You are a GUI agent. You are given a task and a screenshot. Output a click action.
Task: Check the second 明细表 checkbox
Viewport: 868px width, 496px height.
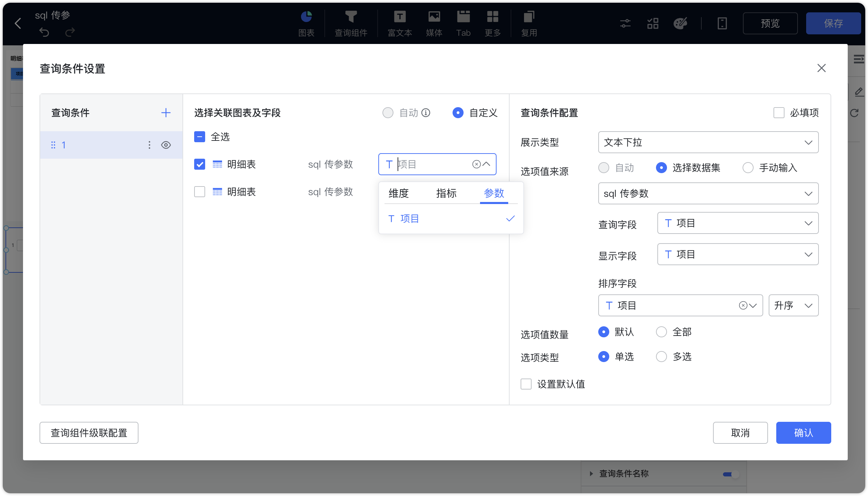click(199, 192)
